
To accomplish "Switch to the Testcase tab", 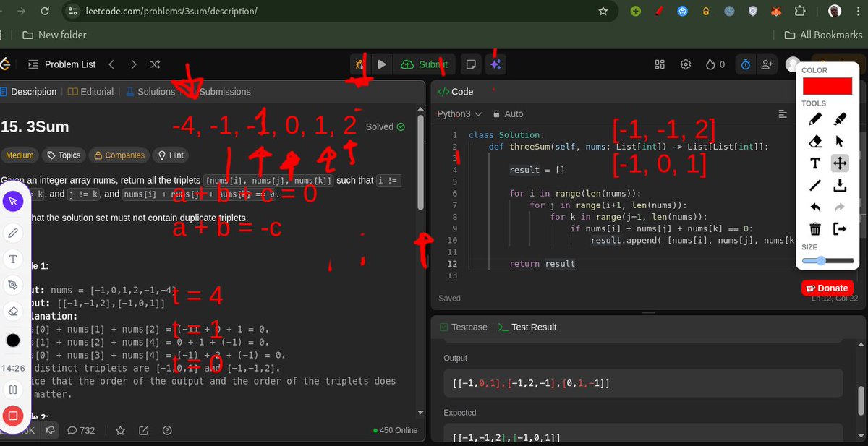I will pos(463,327).
